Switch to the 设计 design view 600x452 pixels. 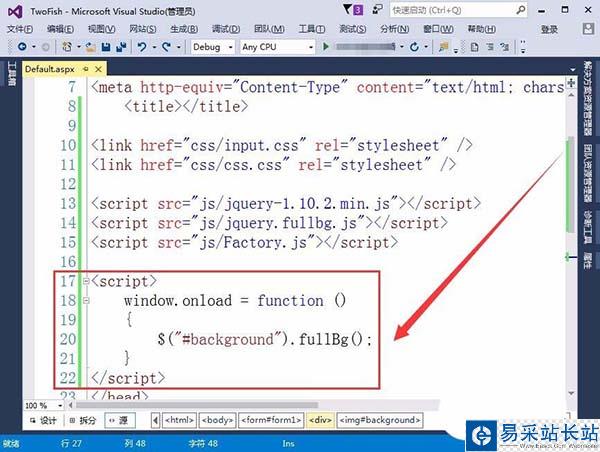click(43, 420)
